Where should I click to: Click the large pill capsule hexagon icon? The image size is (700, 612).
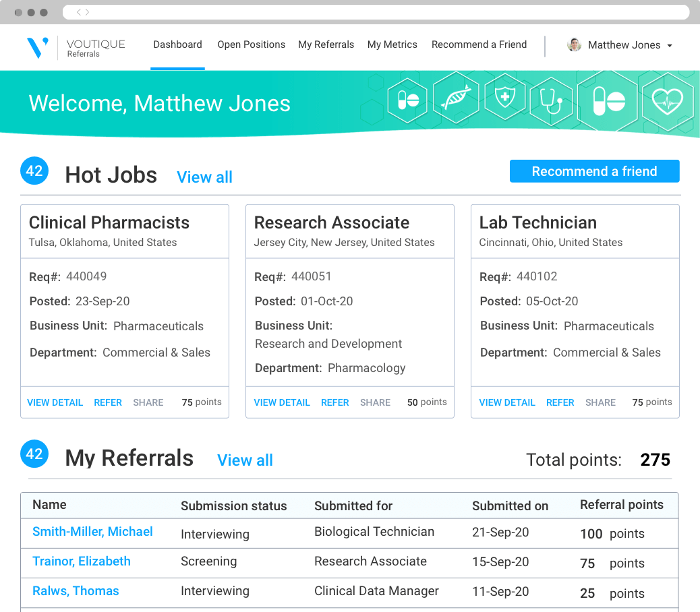(608, 101)
